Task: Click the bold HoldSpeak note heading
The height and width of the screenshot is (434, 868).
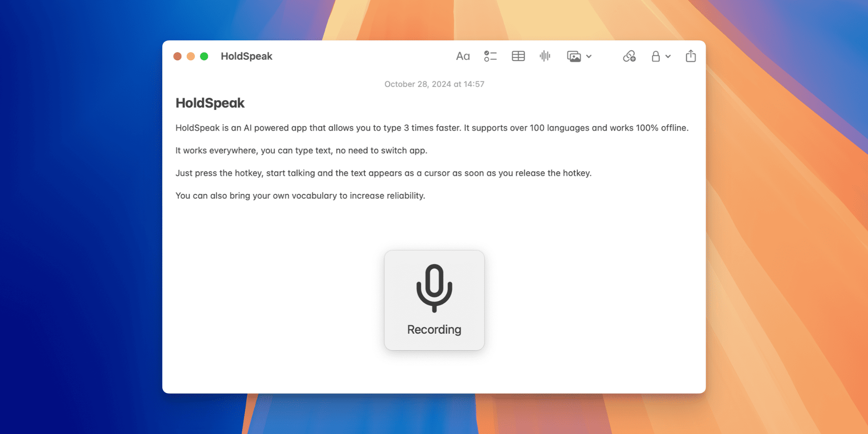Action: pyautogui.click(x=210, y=103)
